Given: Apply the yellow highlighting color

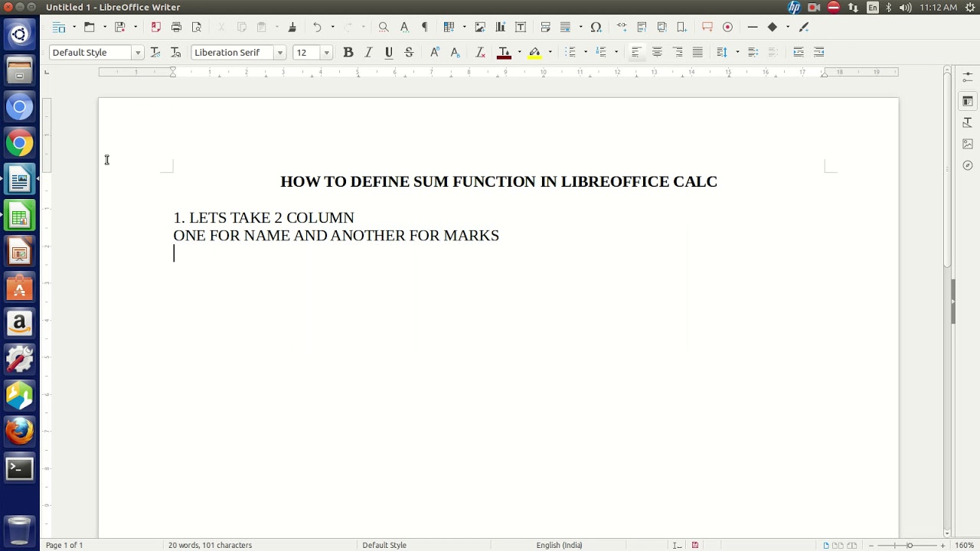Looking at the screenshot, I should [534, 52].
